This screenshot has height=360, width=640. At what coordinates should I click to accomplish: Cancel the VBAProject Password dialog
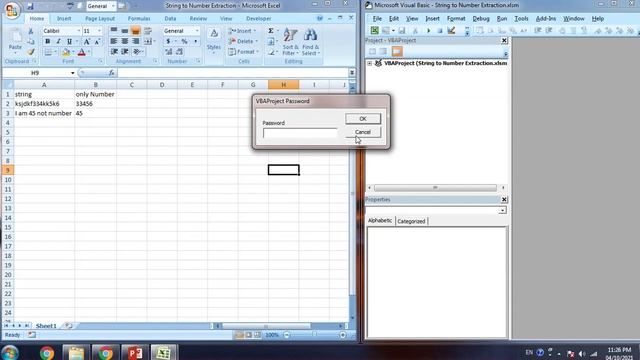coord(363,132)
